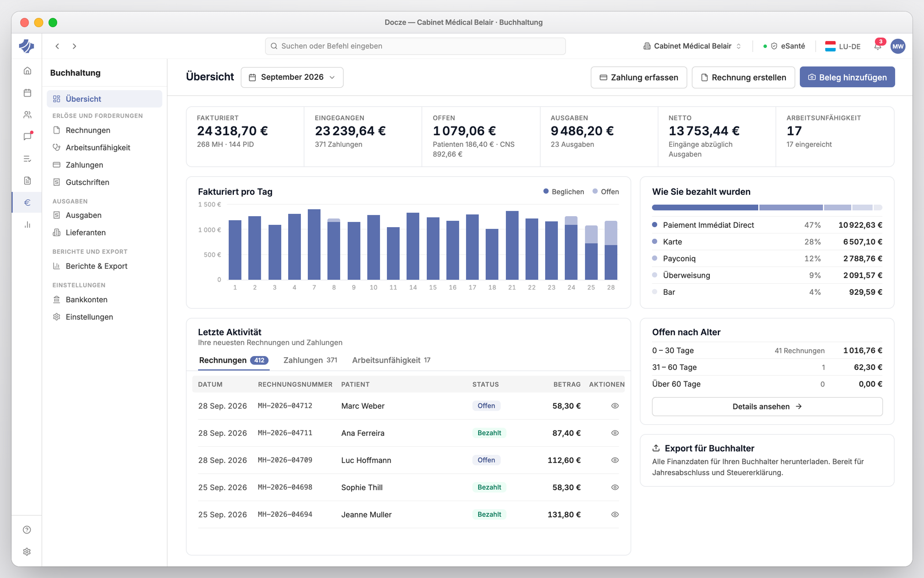
Task: Check the eSanté connection status
Action: coord(784,46)
